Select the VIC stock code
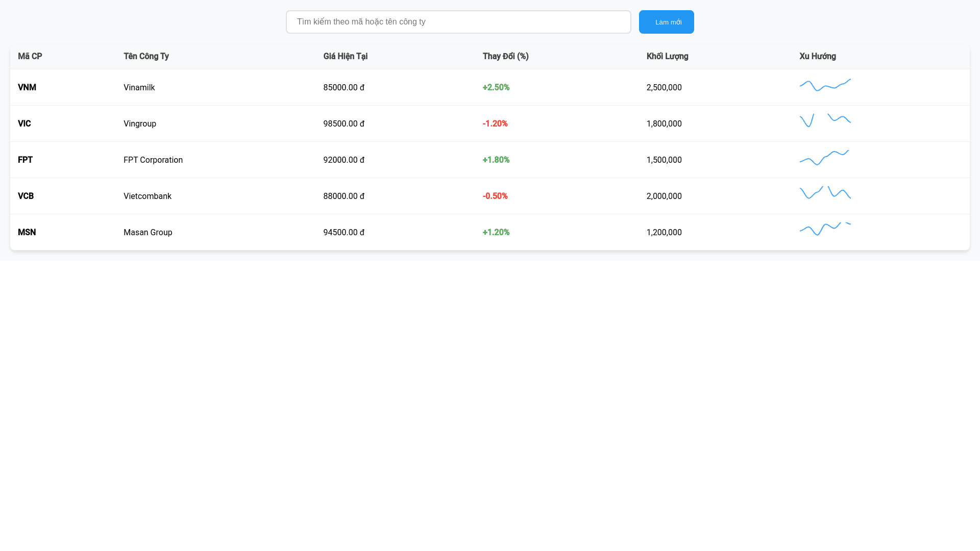The width and height of the screenshot is (980, 551). pos(24,123)
